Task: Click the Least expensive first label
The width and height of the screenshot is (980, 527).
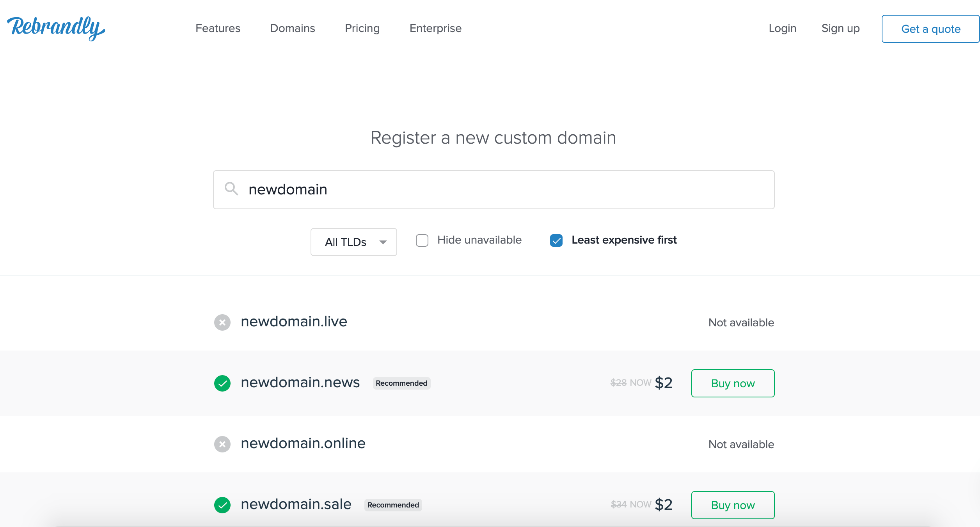Action: pyautogui.click(x=624, y=240)
